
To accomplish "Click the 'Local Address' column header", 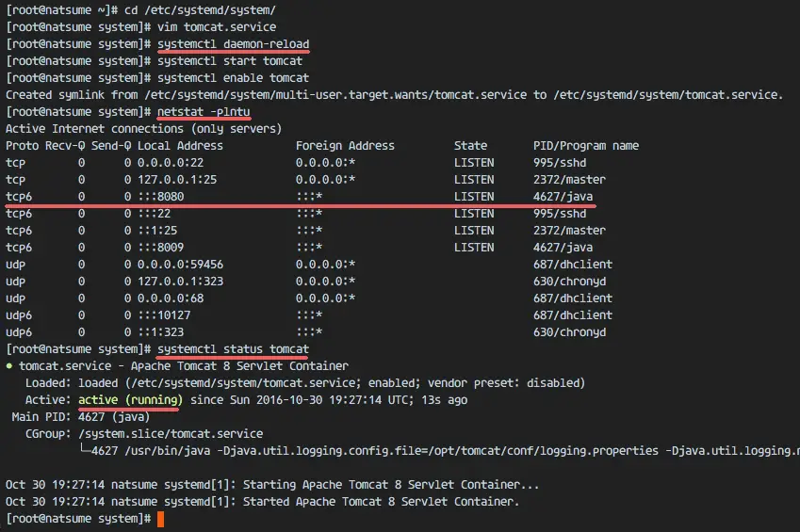I will click(x=180, y=146).
